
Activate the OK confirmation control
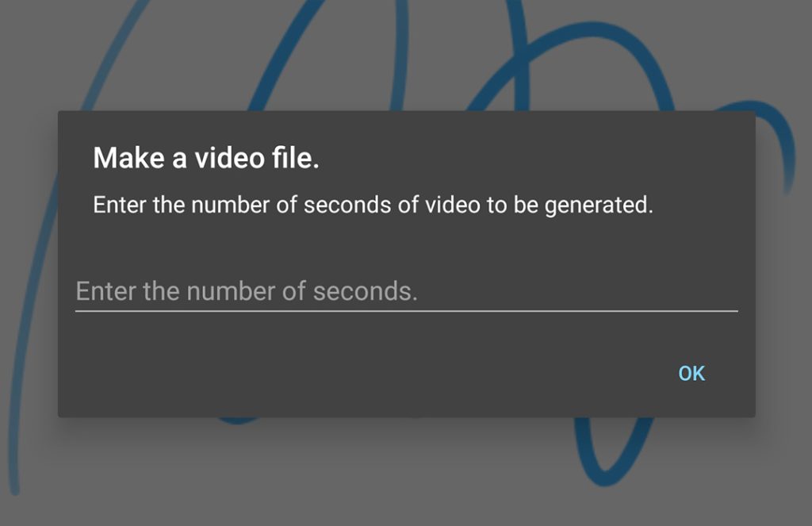[x=690, y=373]
